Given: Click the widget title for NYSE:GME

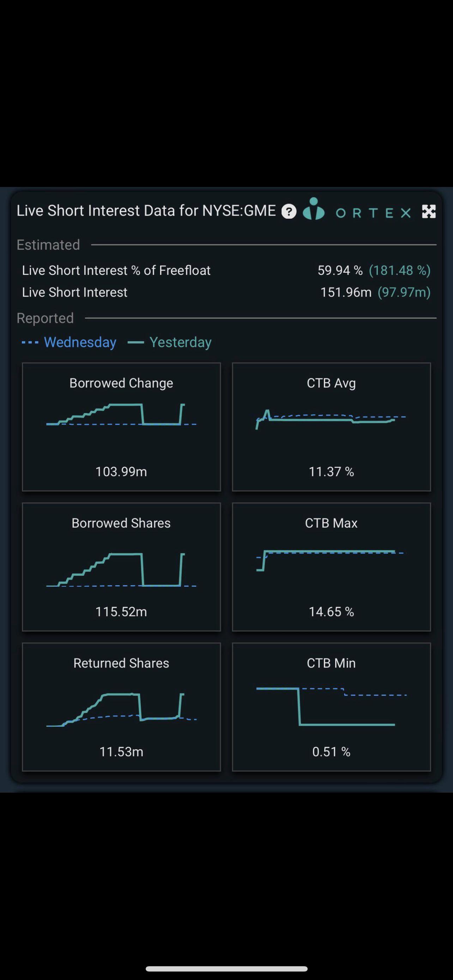Looking at the screenshot, I should tap(146, 211).
